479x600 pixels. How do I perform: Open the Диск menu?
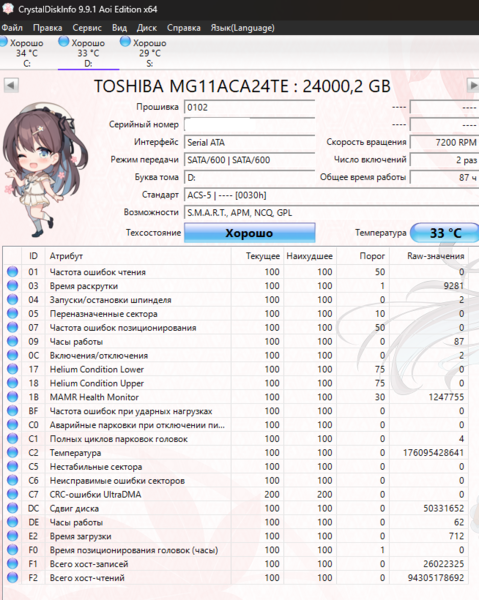click(147, 28)
